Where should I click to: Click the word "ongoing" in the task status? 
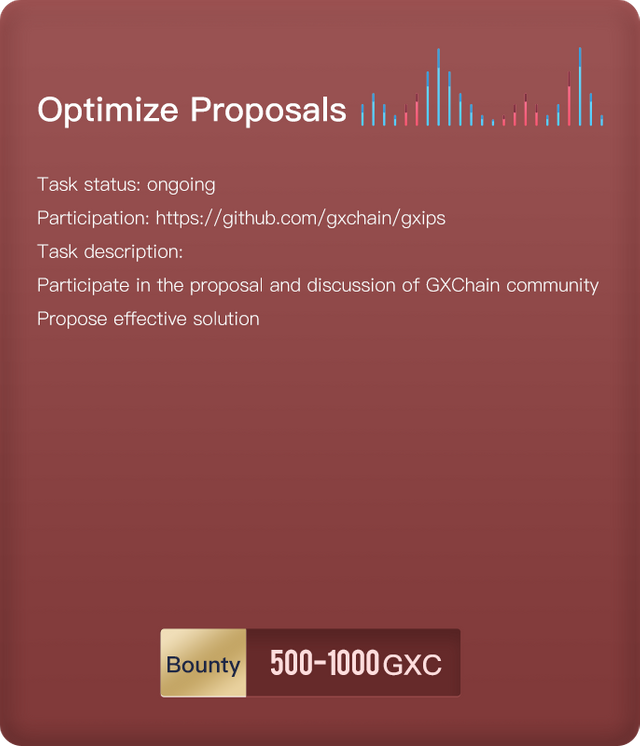(x=181, y=185)
